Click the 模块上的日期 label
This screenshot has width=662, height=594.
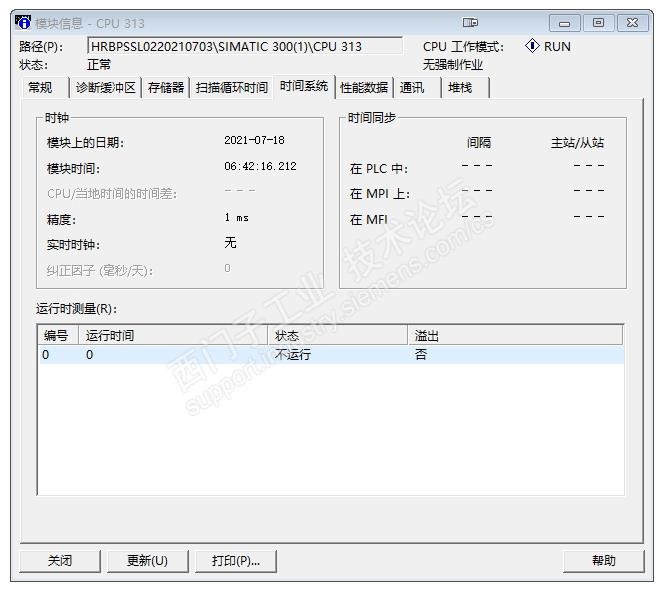tap(85, 143)
